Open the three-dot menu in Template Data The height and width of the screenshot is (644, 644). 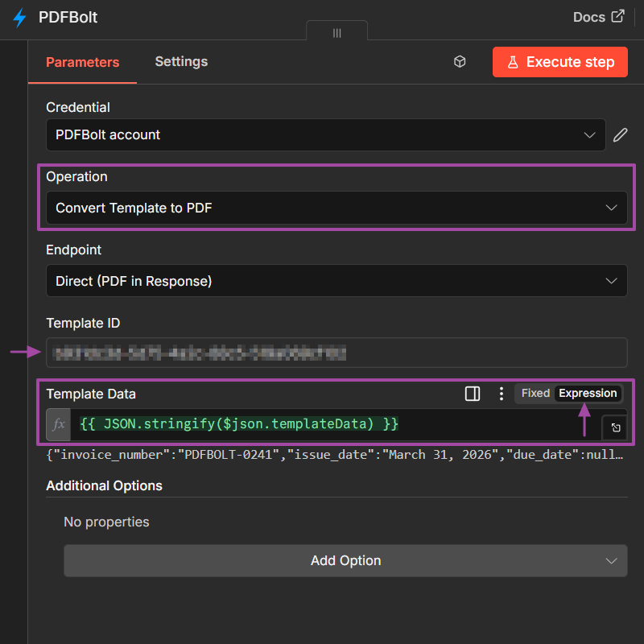(501, 394)
